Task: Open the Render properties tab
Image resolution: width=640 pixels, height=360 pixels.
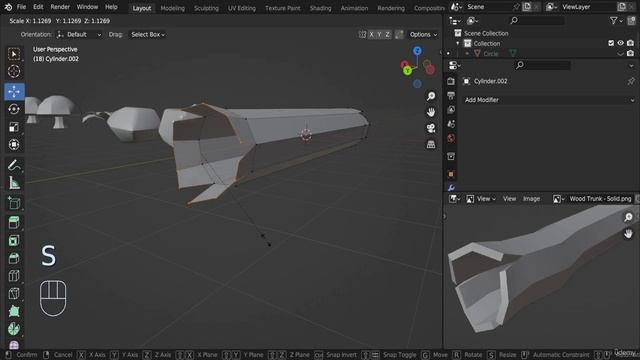Action: [x=451, y=81]
